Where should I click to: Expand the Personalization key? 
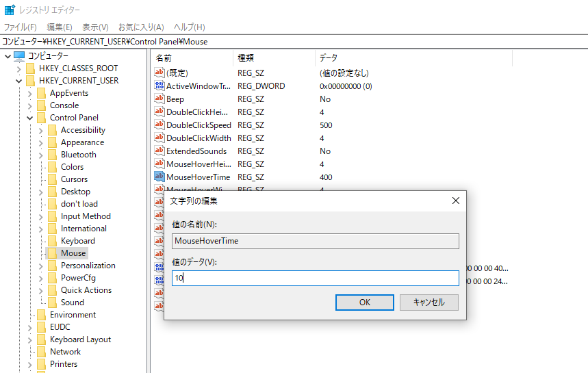tap(41, 266)
